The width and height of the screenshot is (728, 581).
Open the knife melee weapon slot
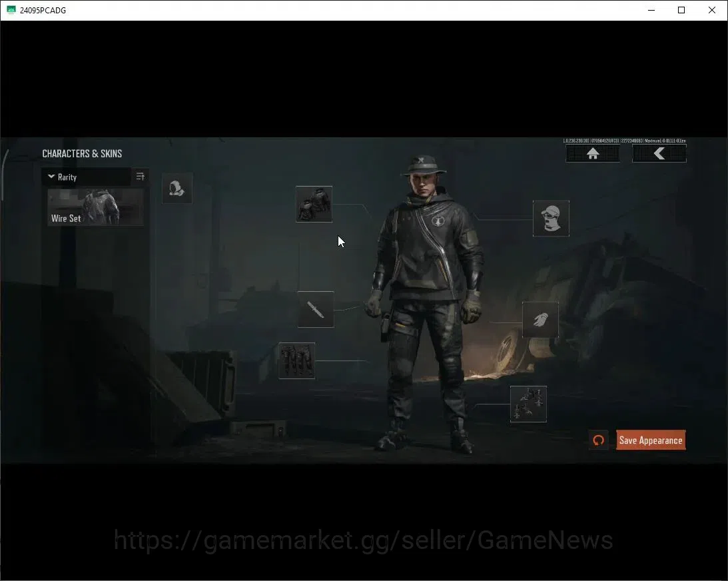[316, 309]
